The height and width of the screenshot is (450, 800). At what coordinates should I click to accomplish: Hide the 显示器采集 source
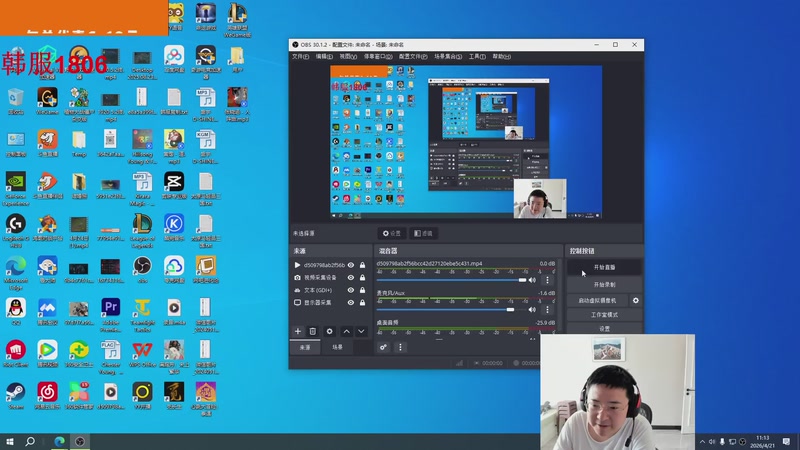click(351, 303)
